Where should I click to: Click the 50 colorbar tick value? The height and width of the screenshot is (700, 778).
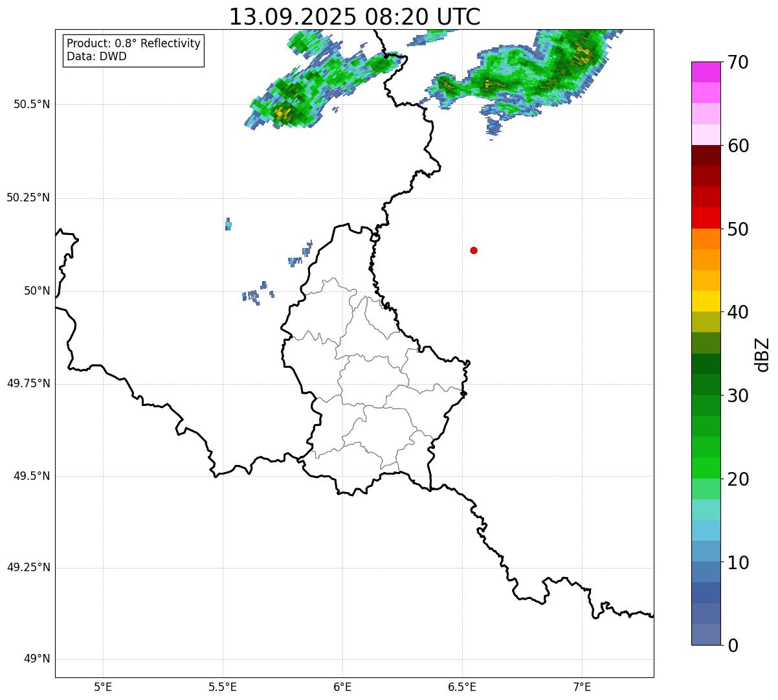coord(738,229)
